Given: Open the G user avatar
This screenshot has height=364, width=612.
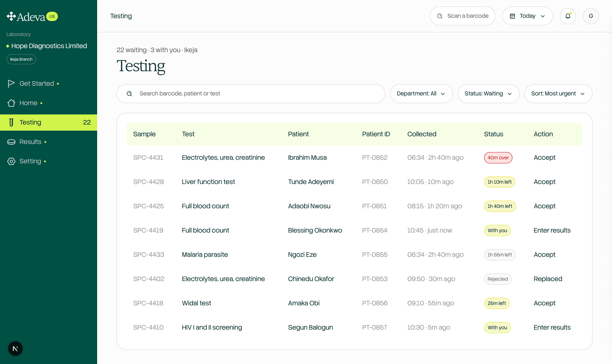Looking at the screenshot, I should pyautogui.click(x=591, y=16).
